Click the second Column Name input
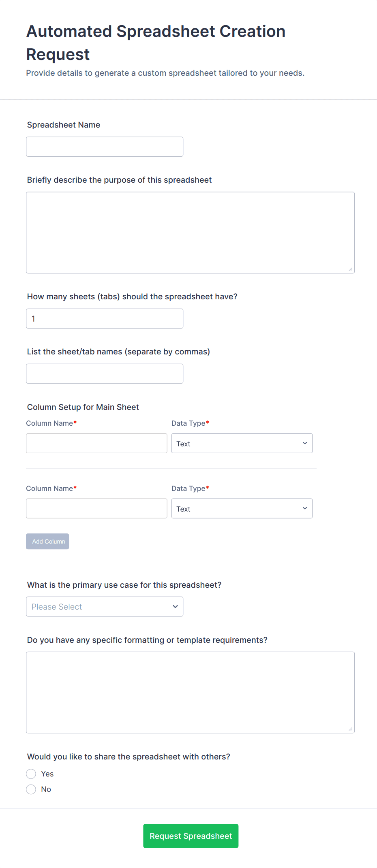Image resolution: width=377 pixels, height=868 pixels. pos(96,509)
